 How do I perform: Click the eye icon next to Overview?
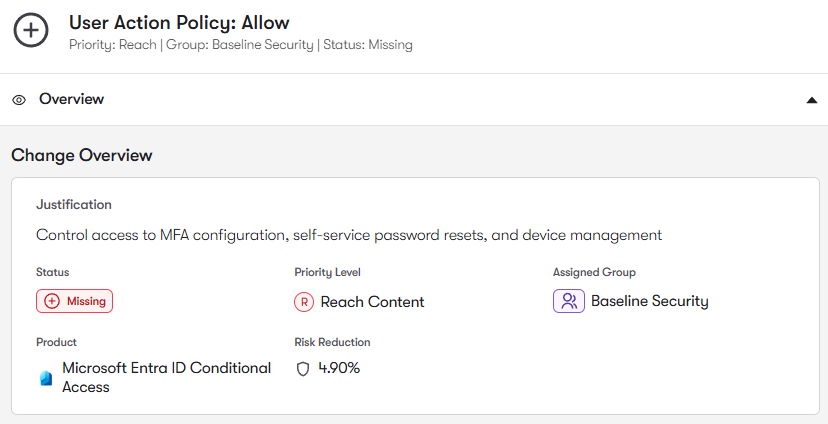click(x=19, y=100)
